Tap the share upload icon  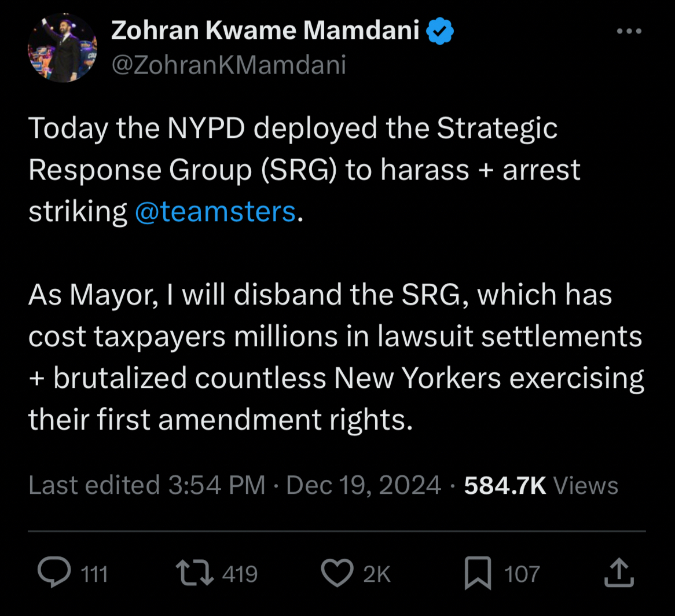[619, 573]
